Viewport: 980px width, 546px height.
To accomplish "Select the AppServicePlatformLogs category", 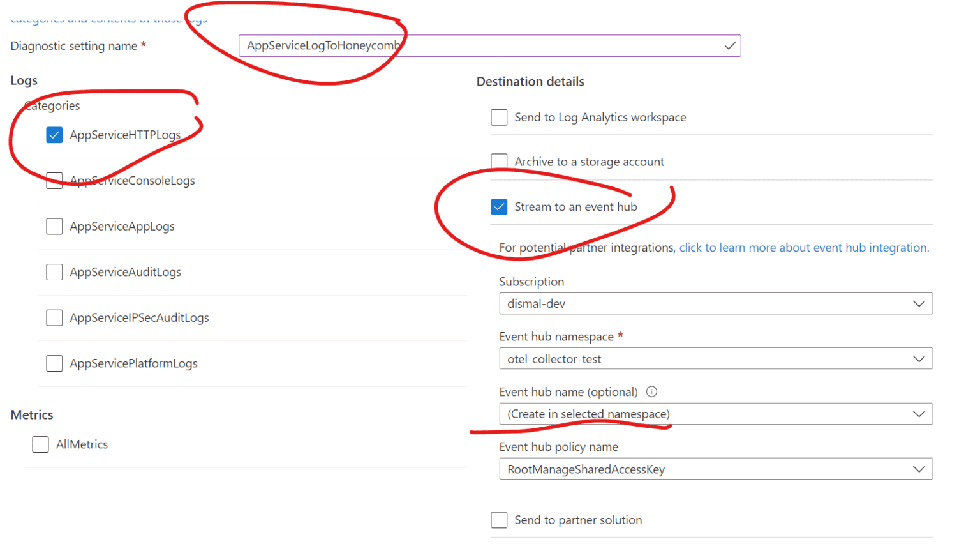I will [54, 363].
